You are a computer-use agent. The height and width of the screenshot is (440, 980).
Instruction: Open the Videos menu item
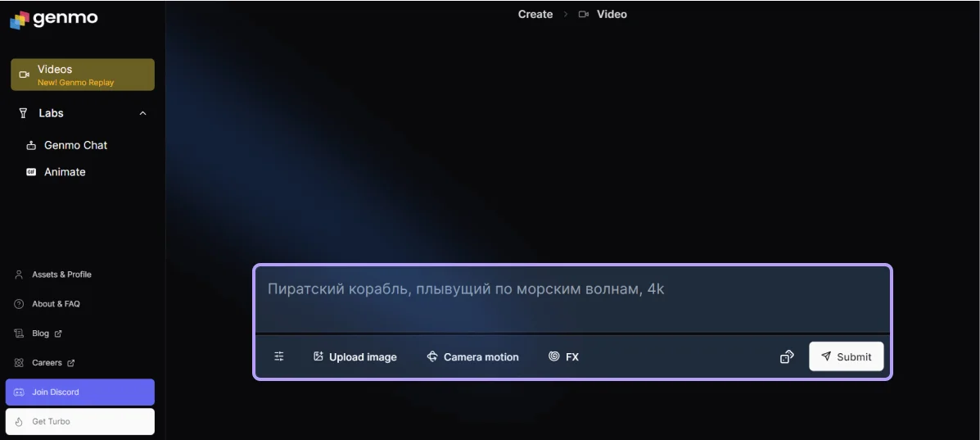pyautogui.click(x=82, y=75)
